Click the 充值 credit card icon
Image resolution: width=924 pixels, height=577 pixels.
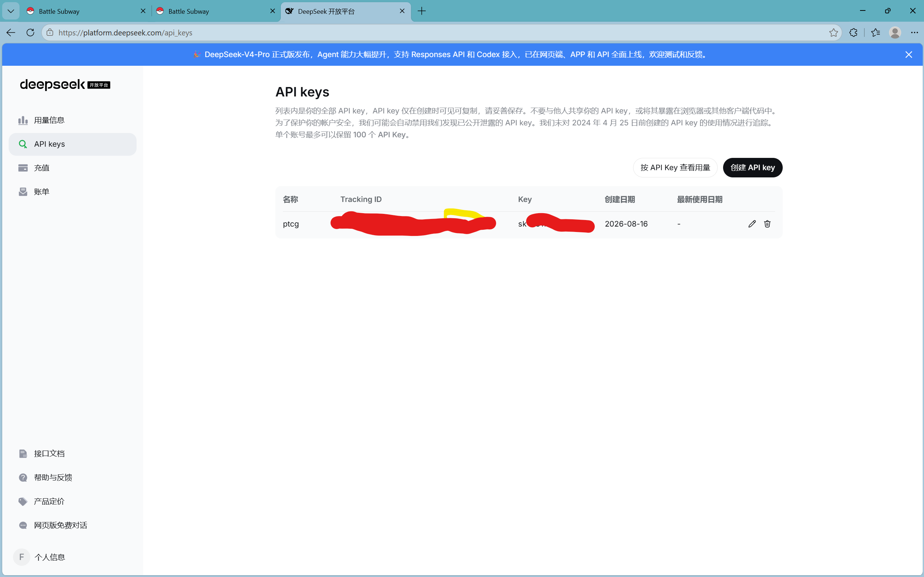(23, 168)
